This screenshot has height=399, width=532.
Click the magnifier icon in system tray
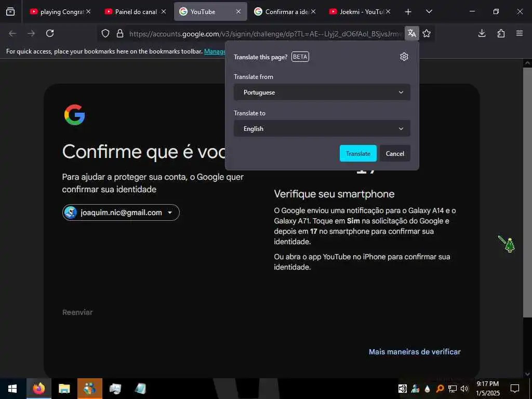tap(440, 389)
